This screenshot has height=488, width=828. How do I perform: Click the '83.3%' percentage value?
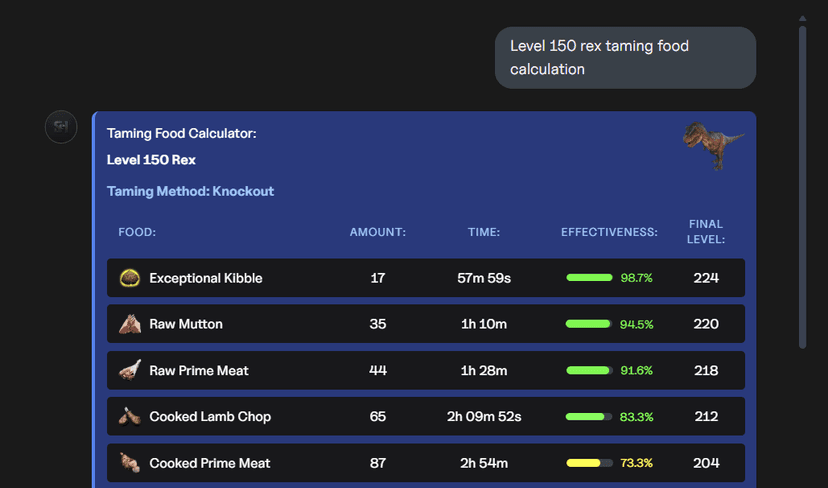pos(636,417)
